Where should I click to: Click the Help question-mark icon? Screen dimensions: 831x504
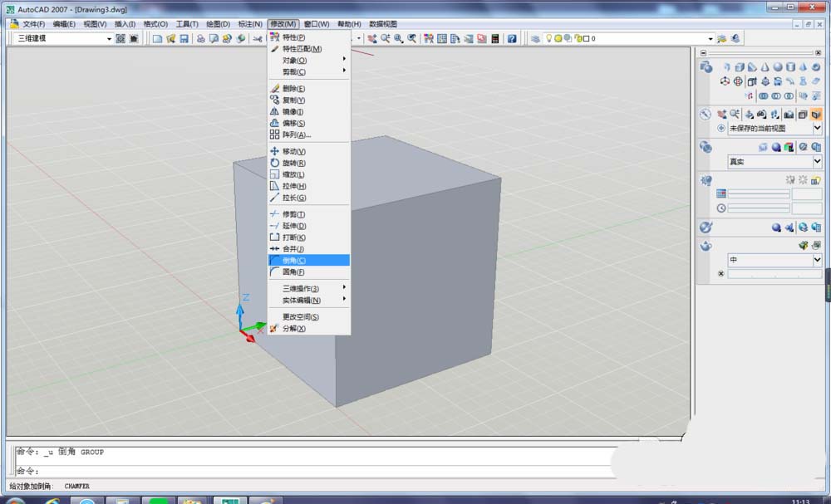(511, 39)
